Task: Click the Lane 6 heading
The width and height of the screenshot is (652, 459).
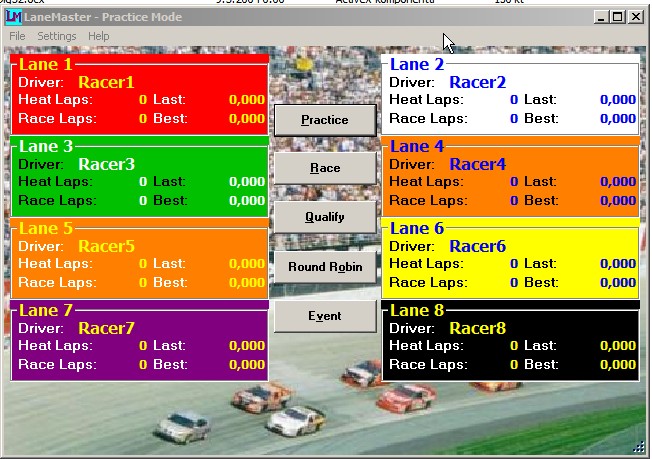Action: [x=417, y=228]
